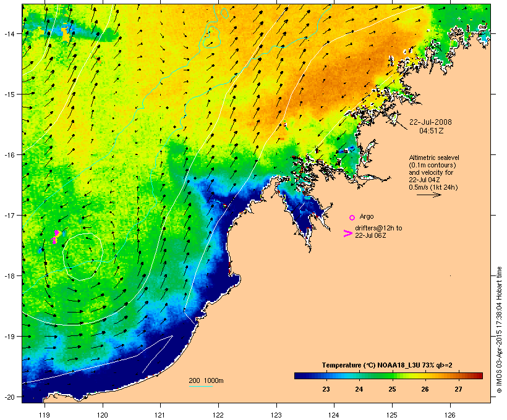Click the temperature color bar at 27
507x420 pixels.
tap(458, 376)
